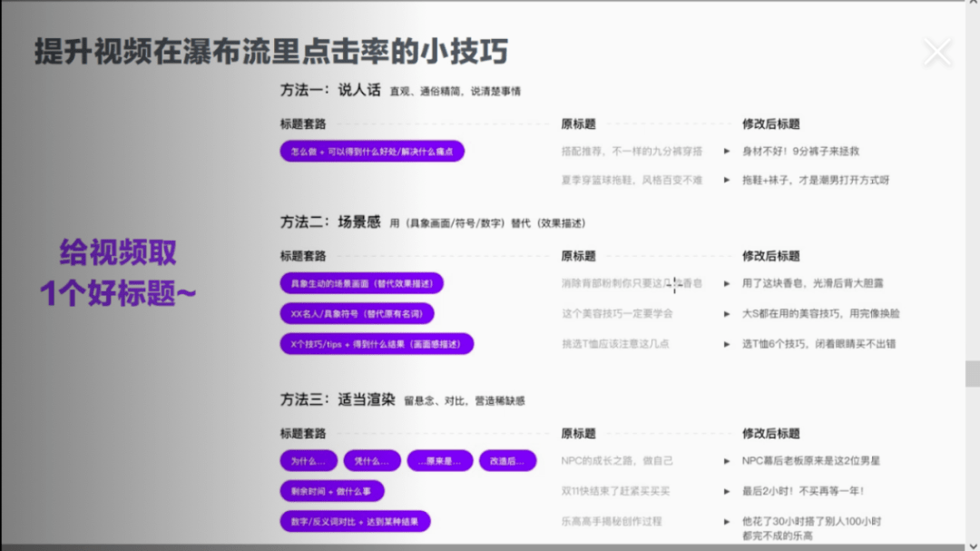The image size is (980, 551).
Task: Click the "剩余时间 + 做什么事" pill button
Action: pyautogui.click(x=332, y=491)
